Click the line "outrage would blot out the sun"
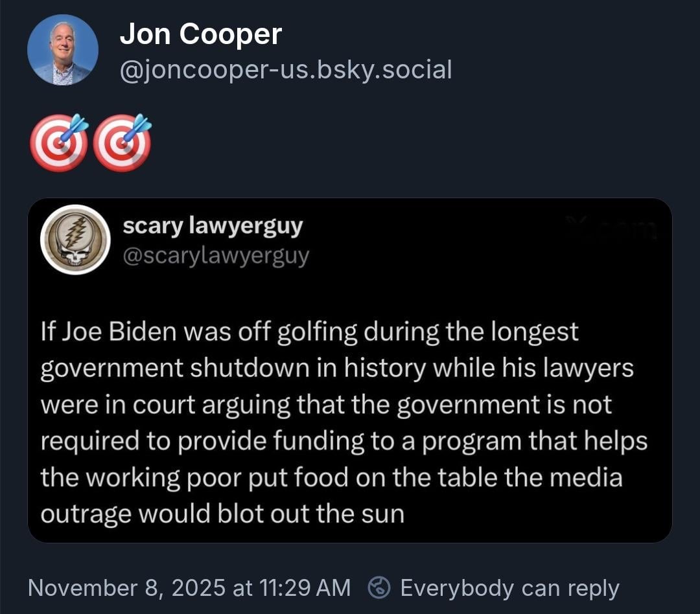 click(222, 513)
